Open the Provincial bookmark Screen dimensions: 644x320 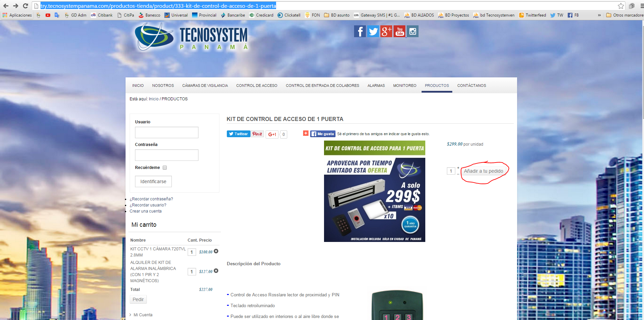click(204, 15)
